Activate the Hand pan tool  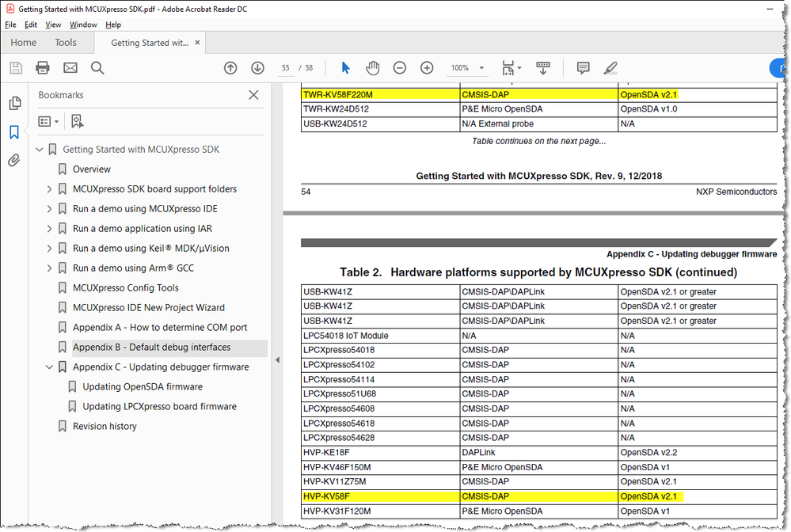[372, 68]
